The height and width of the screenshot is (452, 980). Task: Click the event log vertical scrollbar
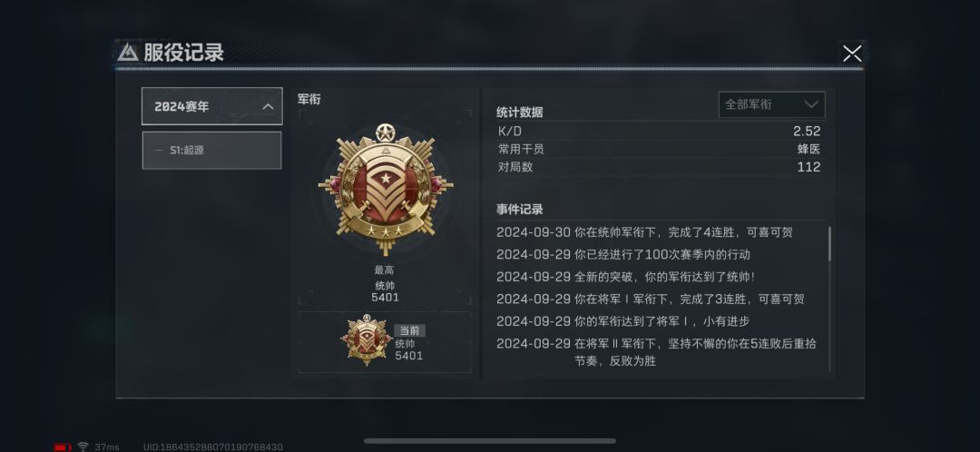(830, 244)
